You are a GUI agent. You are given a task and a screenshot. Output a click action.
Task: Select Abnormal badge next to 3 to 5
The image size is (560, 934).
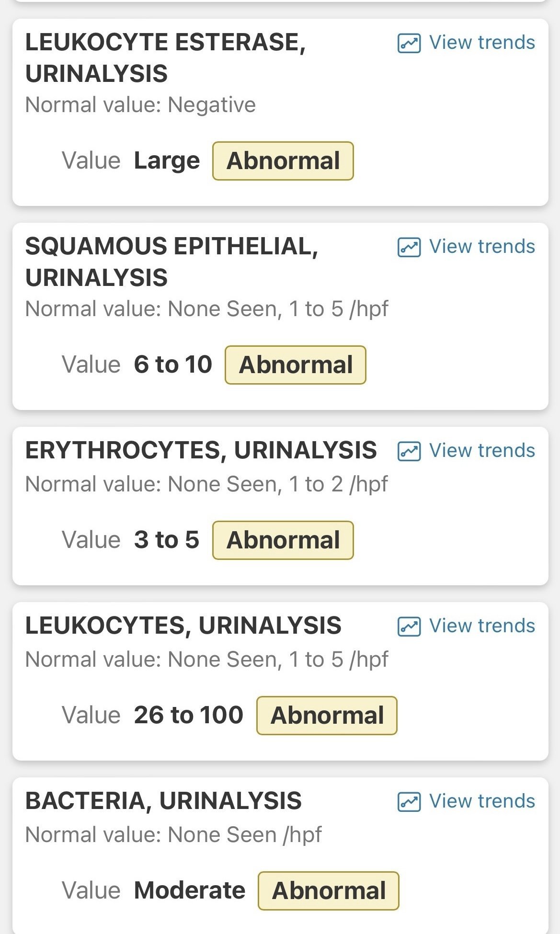click(283, 540)
